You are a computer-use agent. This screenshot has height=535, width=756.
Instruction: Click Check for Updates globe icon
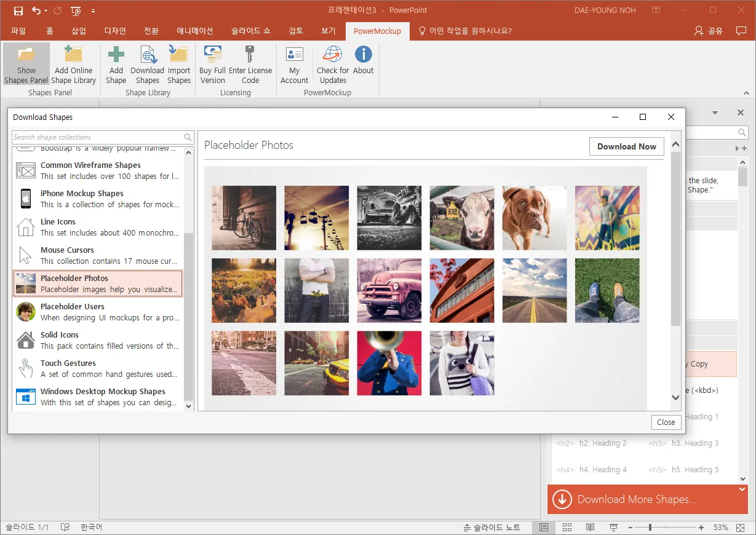333,65
